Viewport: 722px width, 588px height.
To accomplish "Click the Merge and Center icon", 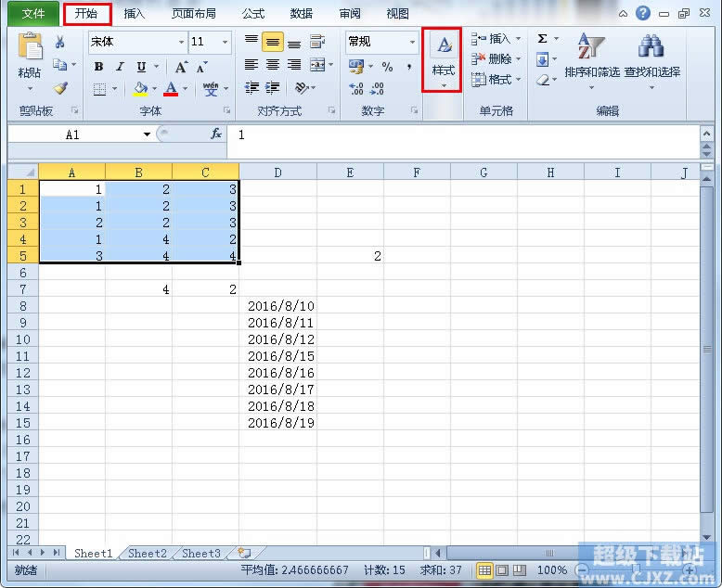I will [317, 65].
